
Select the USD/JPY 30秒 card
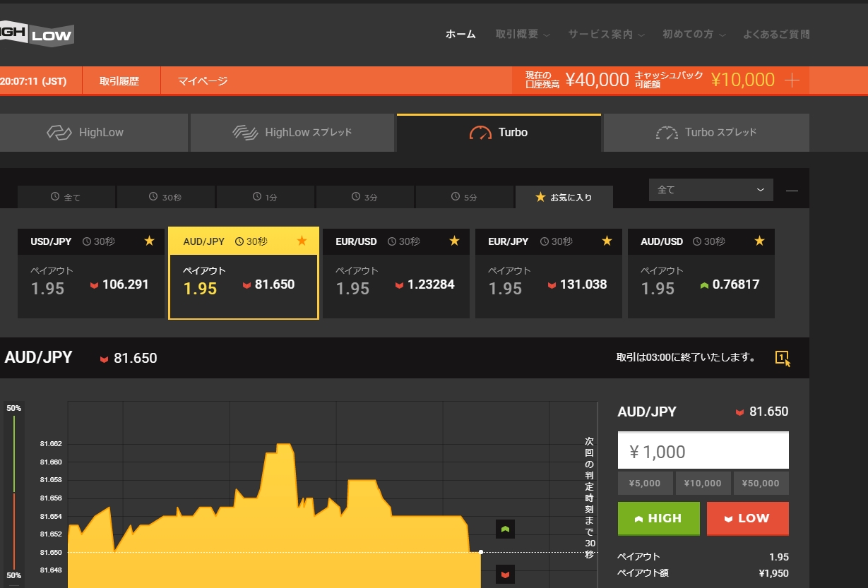point(91,273)
